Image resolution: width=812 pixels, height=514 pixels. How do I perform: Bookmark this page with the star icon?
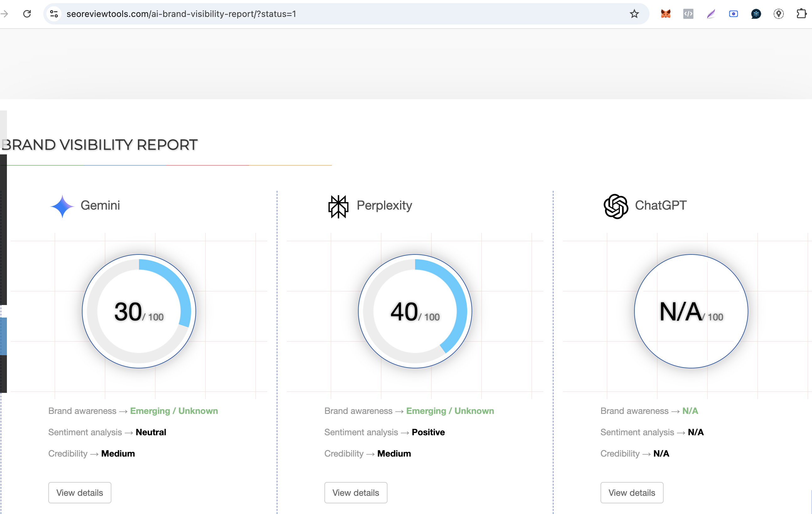(634, 14)
